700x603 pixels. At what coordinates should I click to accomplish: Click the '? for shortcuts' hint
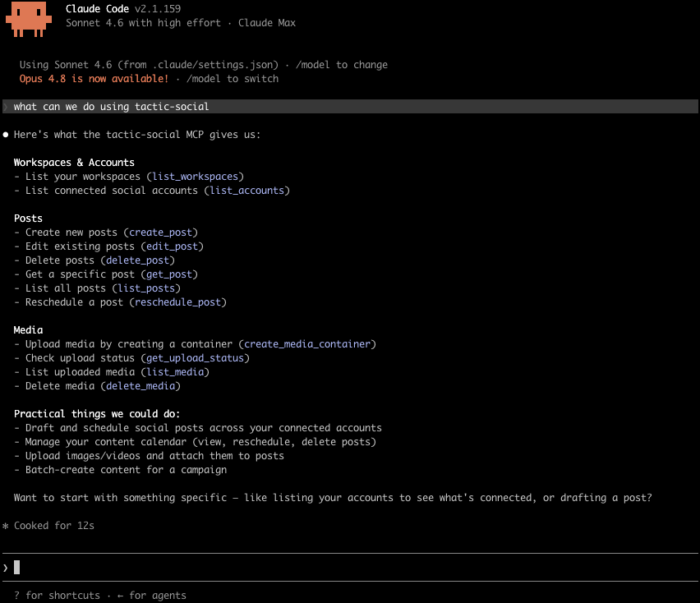(x=57, y=596)
